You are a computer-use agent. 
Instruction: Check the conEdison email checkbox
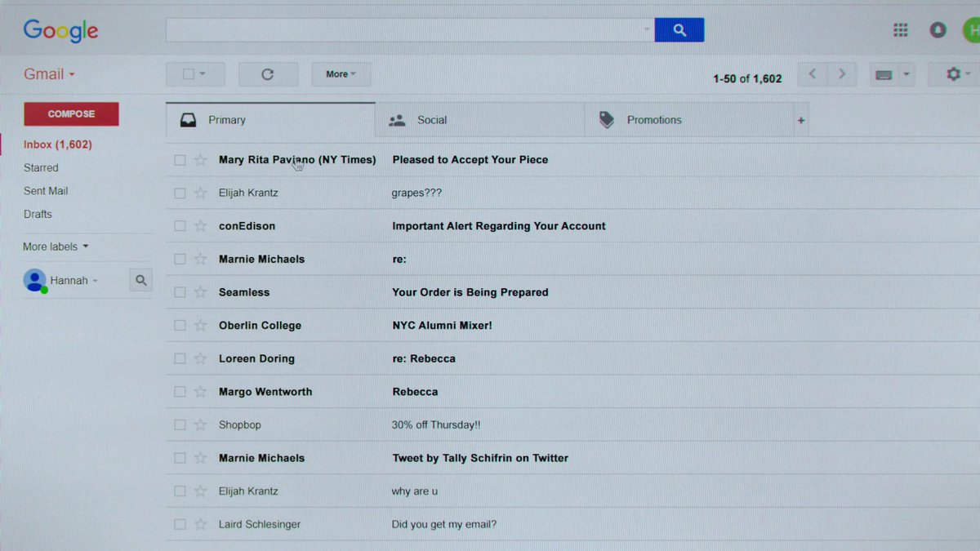pos(180,226)
